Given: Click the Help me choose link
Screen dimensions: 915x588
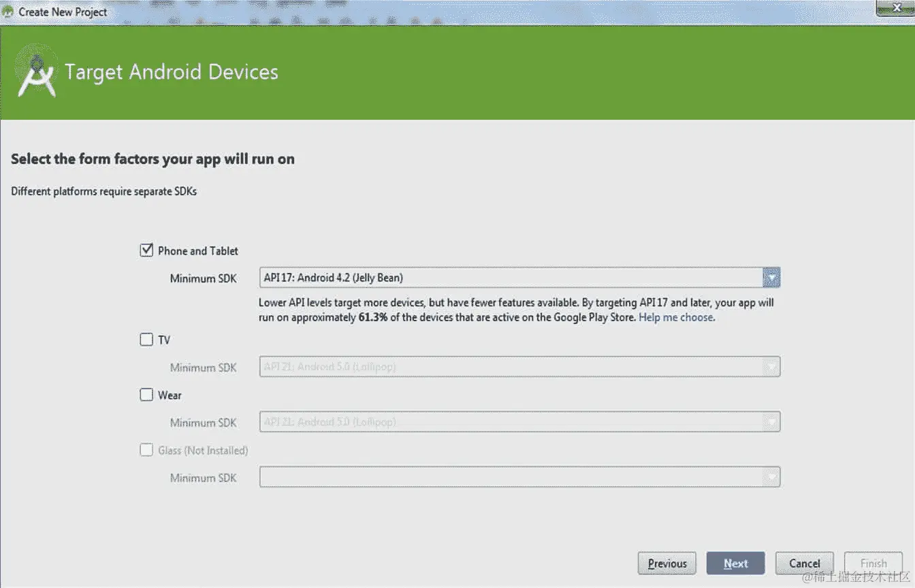Looking at the screenshot, I should (x=675, y=317).
